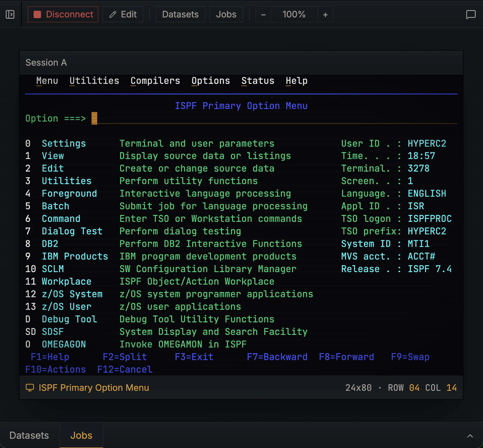Increase zoom with the plus button
Image resolution: width=483 pixels, height=448 pixels.
pyautogui.click(x=325, y=15)
